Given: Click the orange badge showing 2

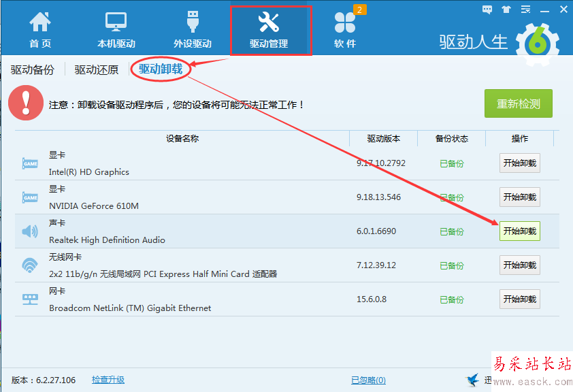Looking at the screenshot, I should click(x=359, y=10).
